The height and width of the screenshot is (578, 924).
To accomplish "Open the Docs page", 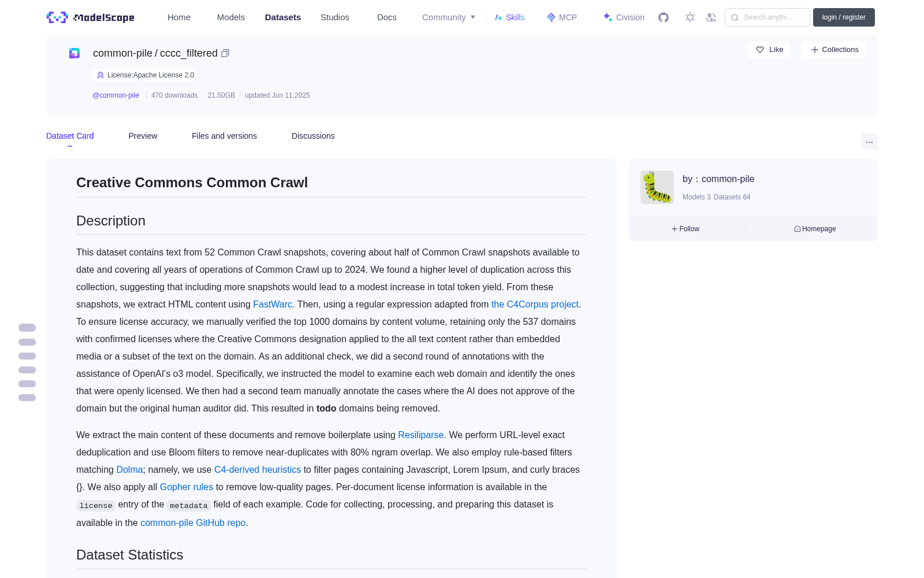I will point(387,17).
